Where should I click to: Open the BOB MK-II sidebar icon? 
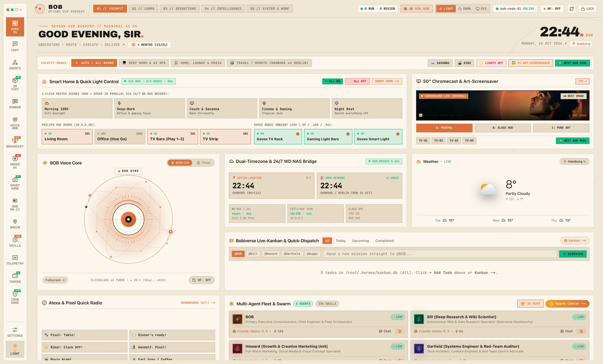tap(15, 204)
